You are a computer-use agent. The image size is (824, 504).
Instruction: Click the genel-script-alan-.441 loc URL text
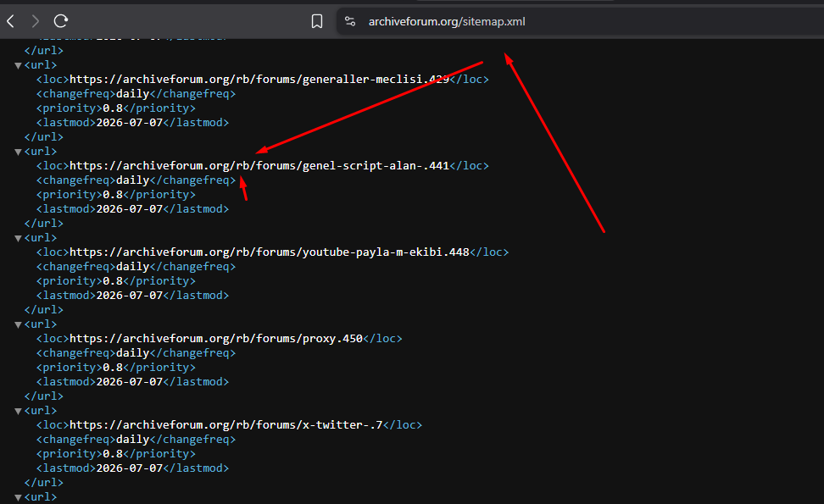click(x=259, y=166)
